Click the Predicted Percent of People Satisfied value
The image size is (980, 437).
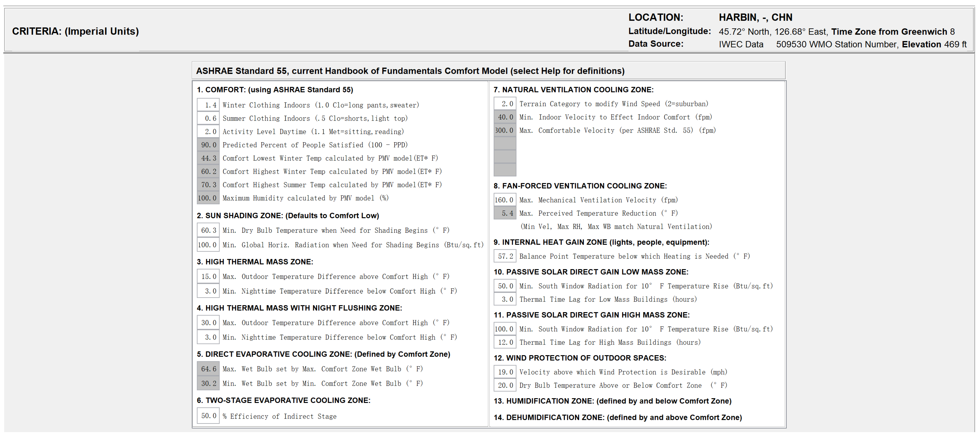pos(208,145)
